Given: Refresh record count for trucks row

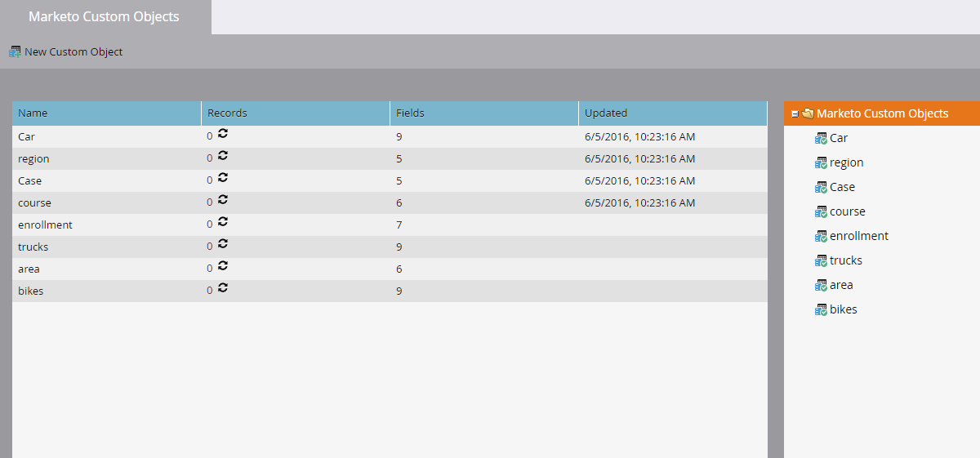Looking at the screenshot, I should coord(222,244).
